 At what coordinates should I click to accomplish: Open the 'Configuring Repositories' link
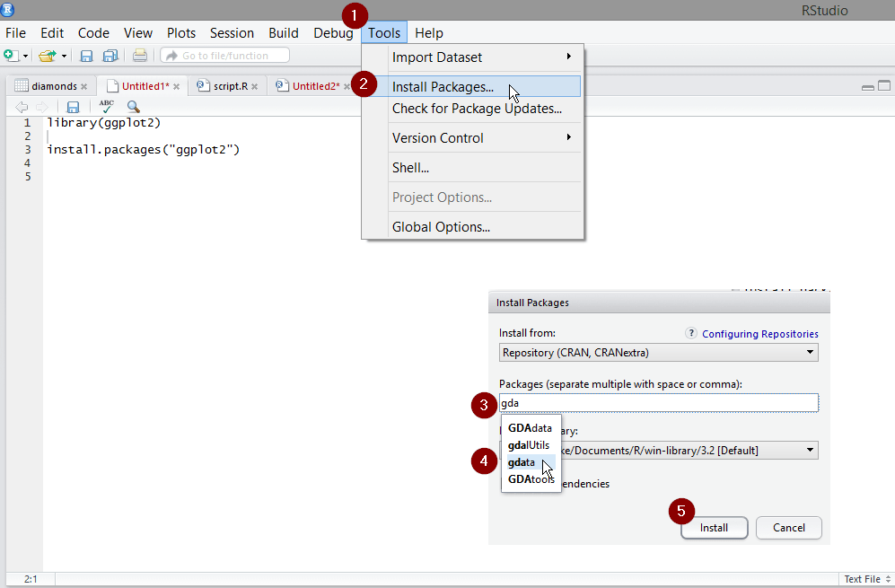click(x=760, y=334)
